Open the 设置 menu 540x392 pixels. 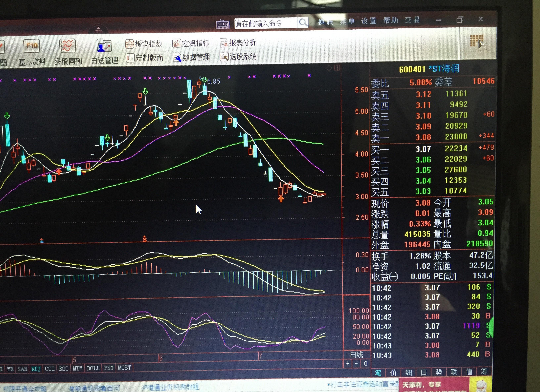pos(369,21)
